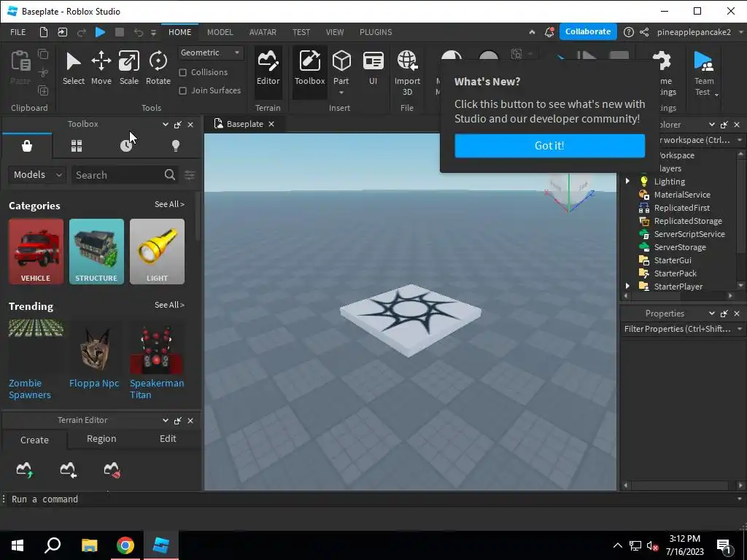Click the Import 3D button
Screen dimensions: 747x560
tap(407, 74)
